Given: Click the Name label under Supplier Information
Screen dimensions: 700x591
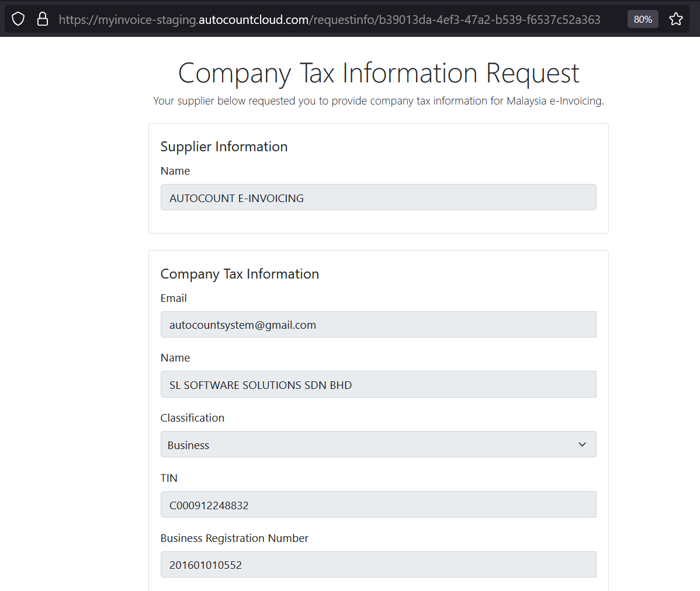Looking at the screenshot, I should coord(175,171).
